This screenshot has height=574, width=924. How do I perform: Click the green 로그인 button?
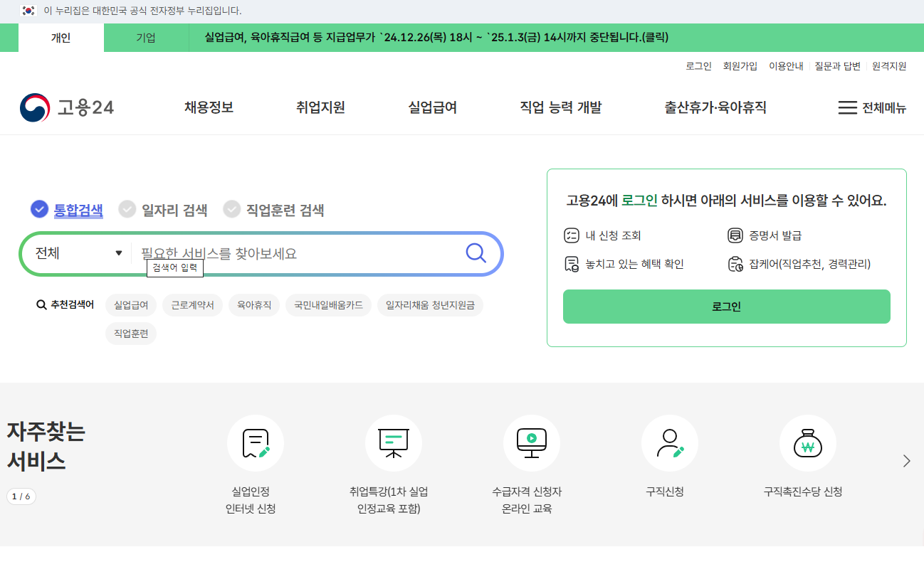[726, 307]
